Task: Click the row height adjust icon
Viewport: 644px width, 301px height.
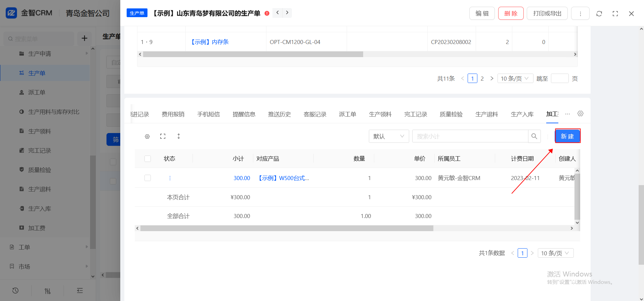Action: coord(179,136)
